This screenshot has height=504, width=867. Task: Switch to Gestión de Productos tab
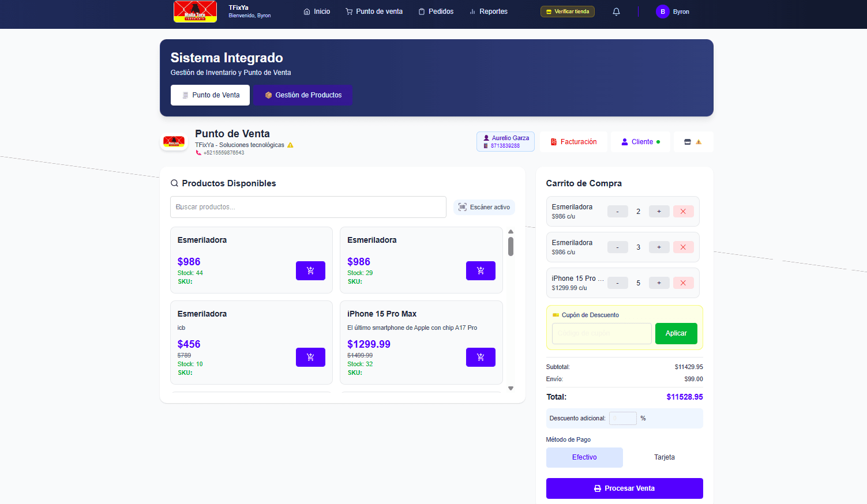tap(303, 95)
